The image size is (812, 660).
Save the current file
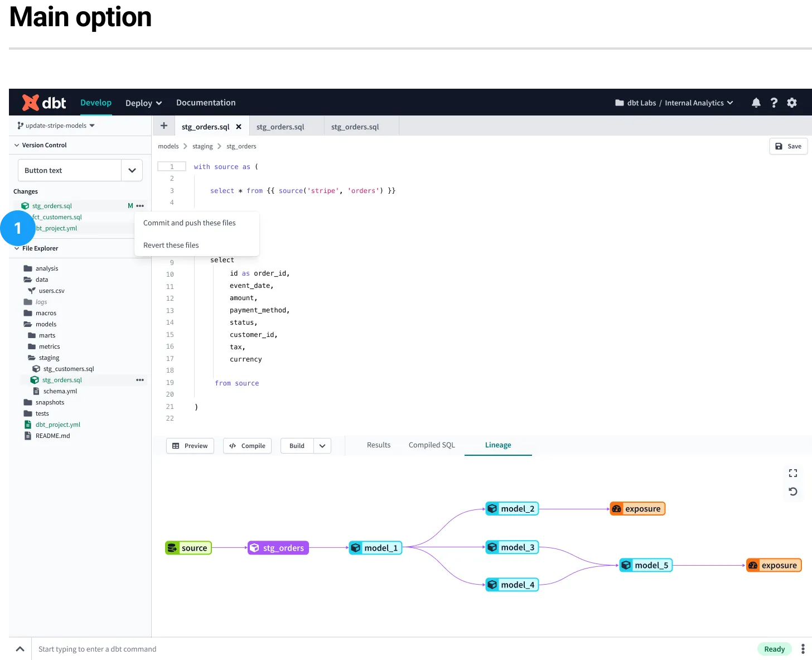pos(789,146)
